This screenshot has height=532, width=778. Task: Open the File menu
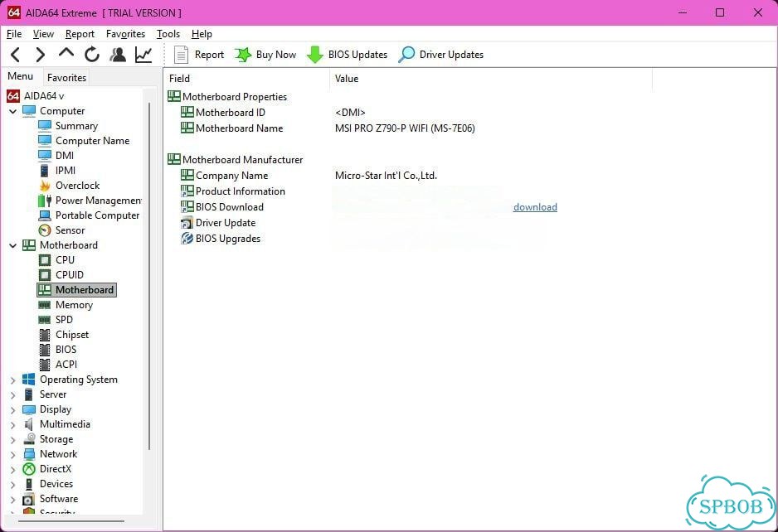[x=14, y=34]
